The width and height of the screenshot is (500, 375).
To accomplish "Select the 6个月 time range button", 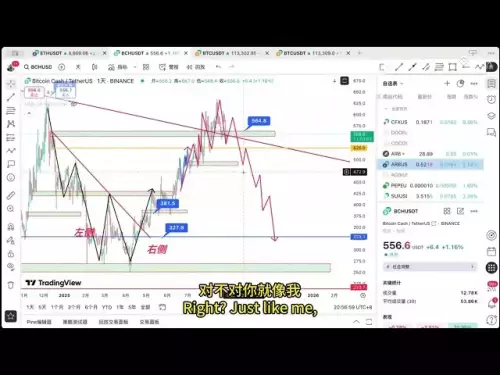I will point(91,307).
